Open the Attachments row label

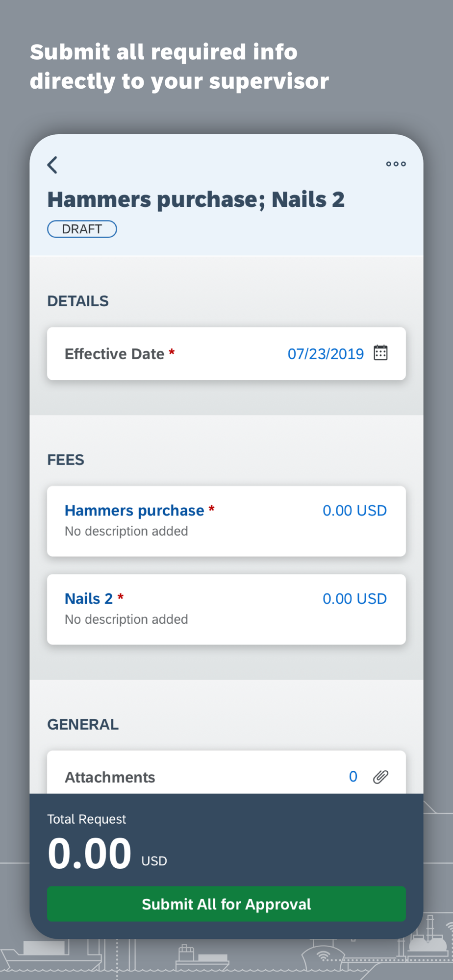(x=110, y=777)
